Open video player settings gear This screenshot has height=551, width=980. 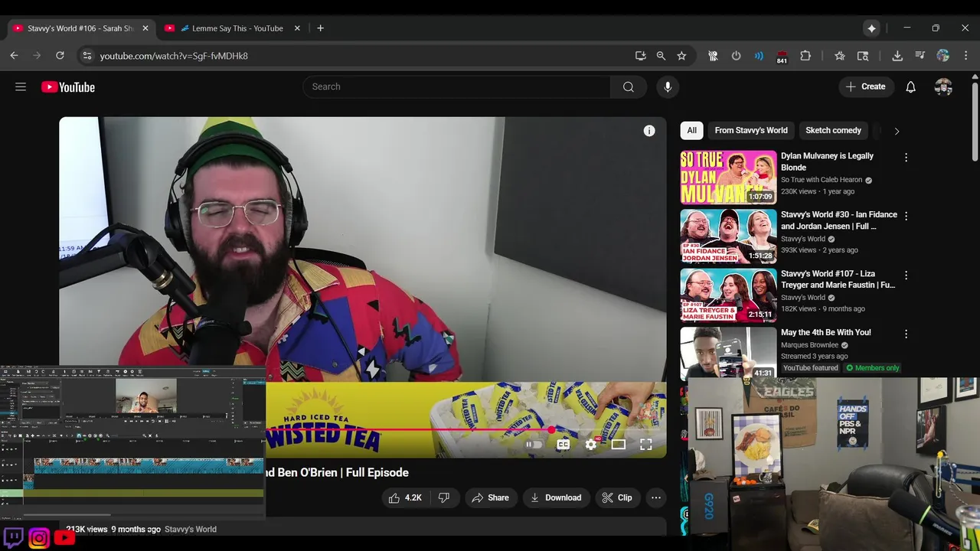click(591, 444)
